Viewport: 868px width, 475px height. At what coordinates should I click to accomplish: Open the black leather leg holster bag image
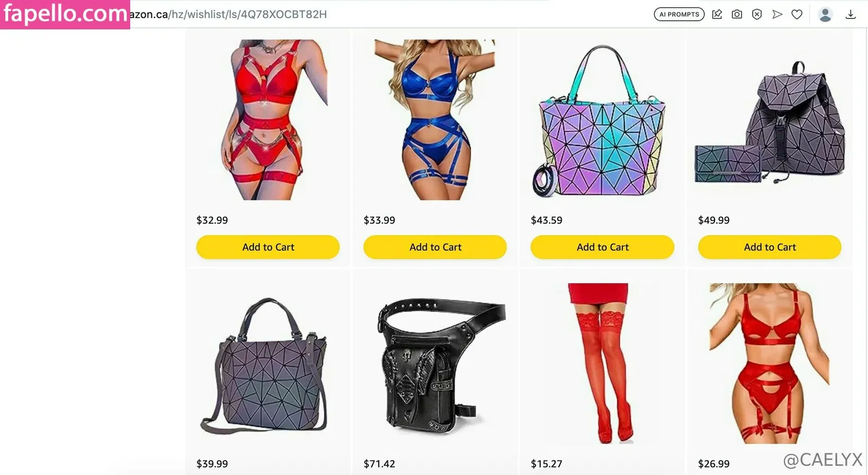pyautogui.click(x=441, y=366)
